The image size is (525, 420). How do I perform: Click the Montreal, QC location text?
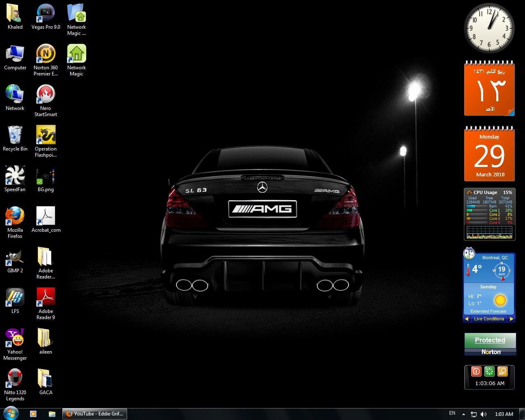(x=495, y=258)
